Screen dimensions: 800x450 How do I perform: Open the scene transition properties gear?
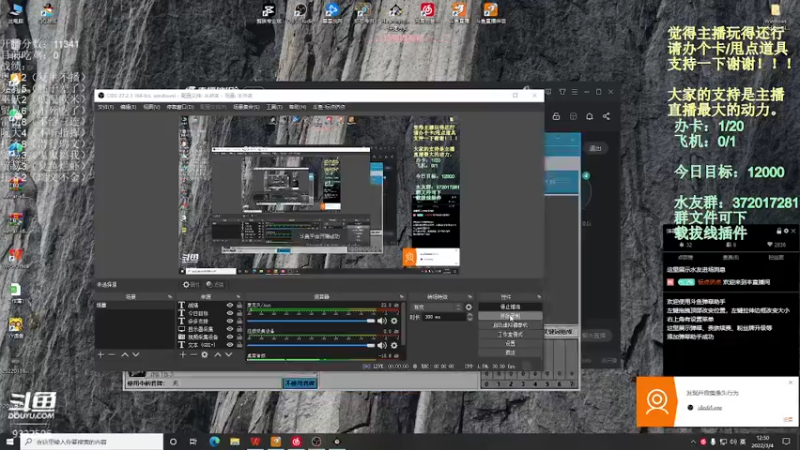pyautogui.click(x=468, y=307)
